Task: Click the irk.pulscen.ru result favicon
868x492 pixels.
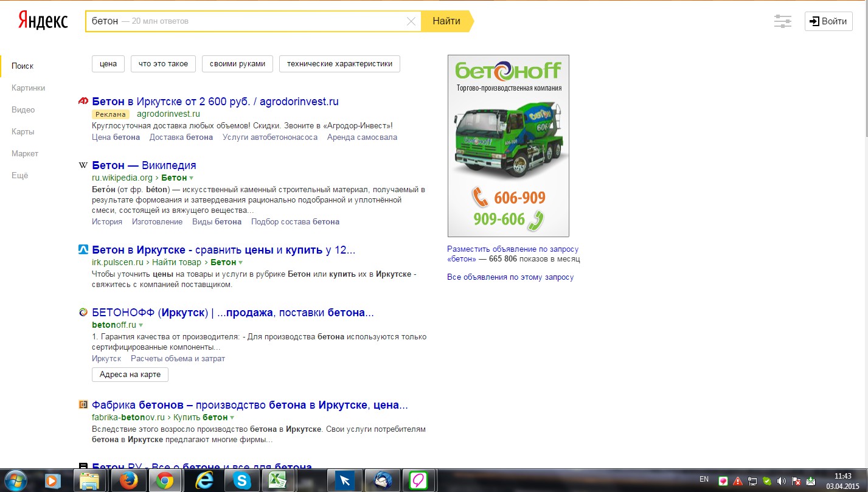Action: 83,249
